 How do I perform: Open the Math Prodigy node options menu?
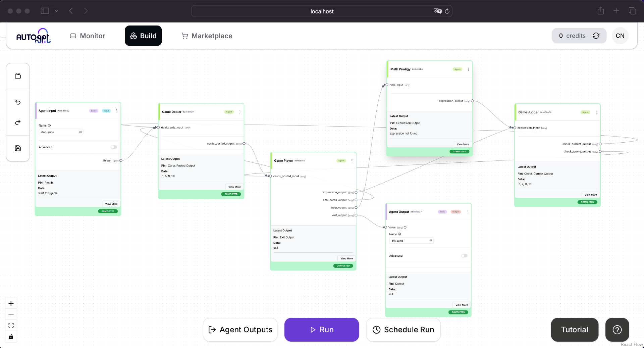pos(468,69)
